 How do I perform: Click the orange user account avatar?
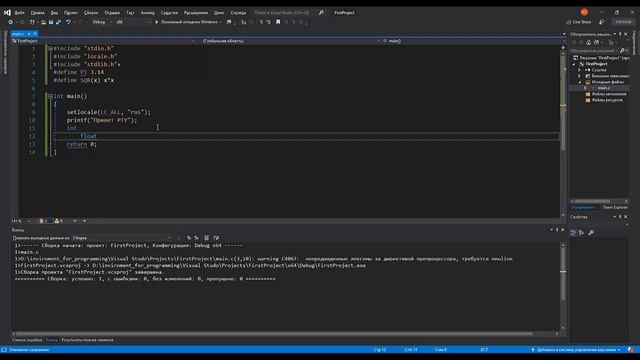click(584, 12)
